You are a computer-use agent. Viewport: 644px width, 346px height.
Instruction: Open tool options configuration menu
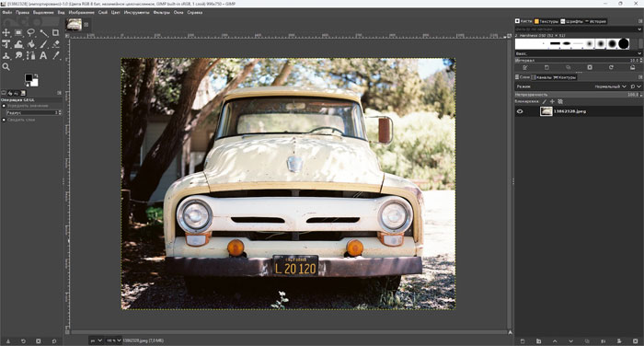(59, 93)
